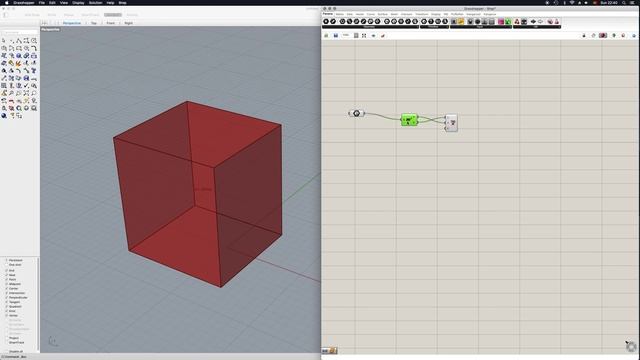640x360 pixels.
Task: Click the eye named views icon on canvas toolbar
Action: coord(373,36)
